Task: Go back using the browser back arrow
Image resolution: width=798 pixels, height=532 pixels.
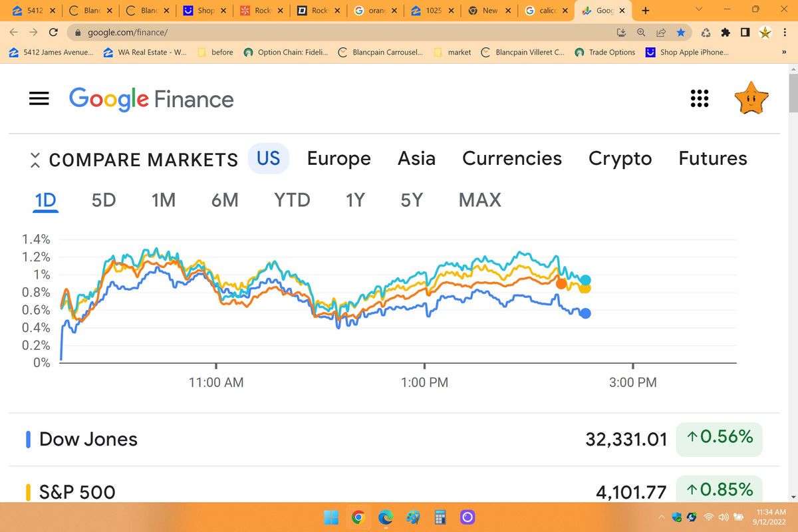Action: [x=14, y=32]
